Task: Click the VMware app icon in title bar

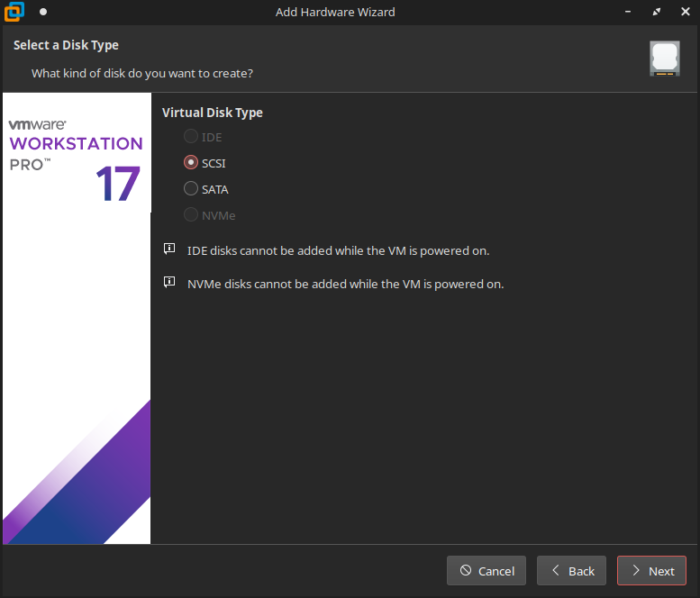Action: click(x=14, y=12)
